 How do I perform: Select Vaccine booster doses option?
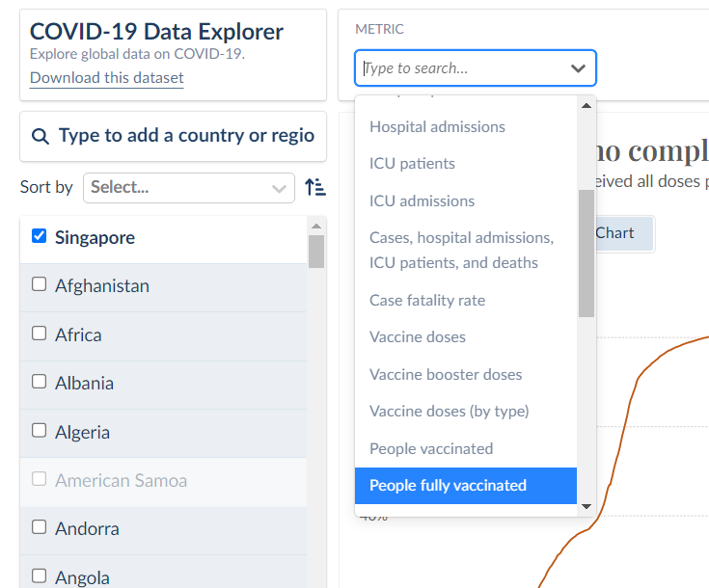[445, 374]
